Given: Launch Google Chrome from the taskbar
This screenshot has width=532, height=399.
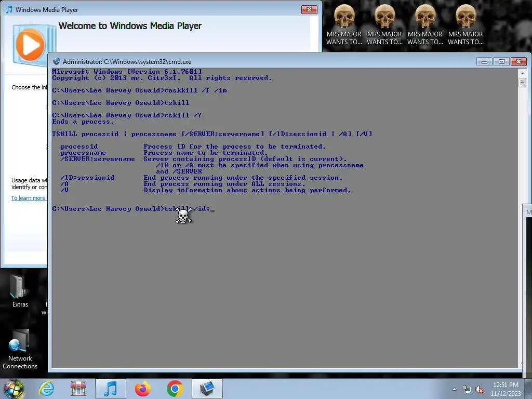Looking at the screenshot, I should pos(175,389).
